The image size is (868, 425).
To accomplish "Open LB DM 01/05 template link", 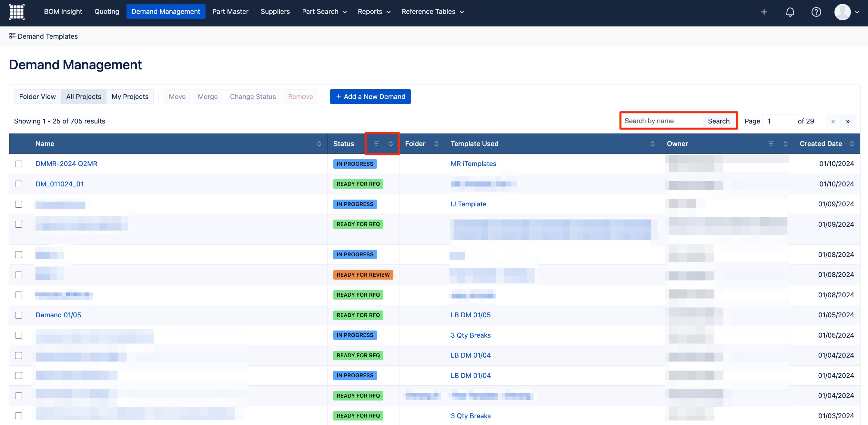I will click(471, 315).
